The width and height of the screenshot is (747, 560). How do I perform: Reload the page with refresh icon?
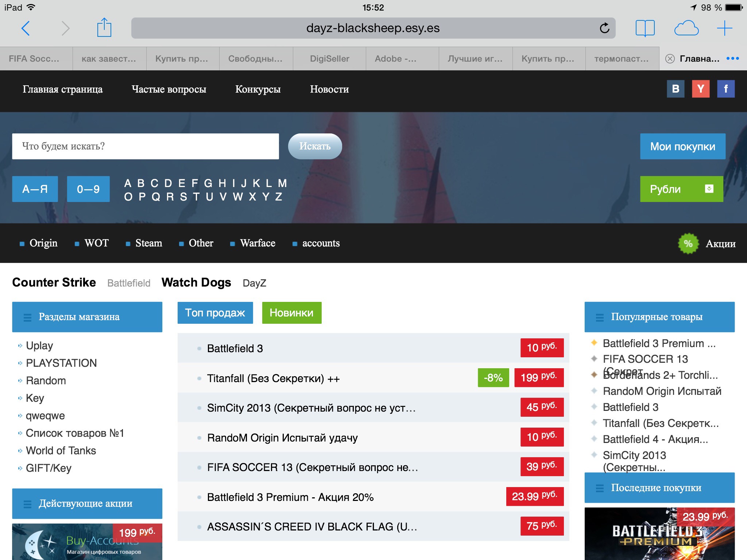click(x=604, y=28)
